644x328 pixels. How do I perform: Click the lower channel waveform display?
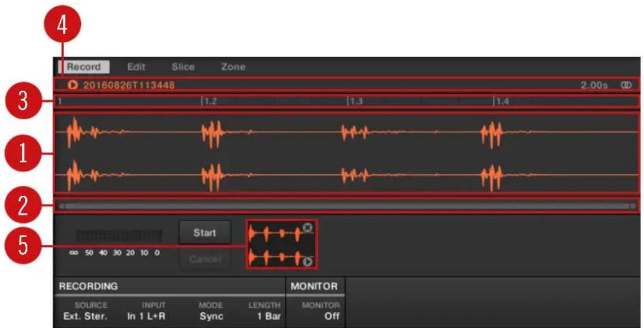coord(346,174)
